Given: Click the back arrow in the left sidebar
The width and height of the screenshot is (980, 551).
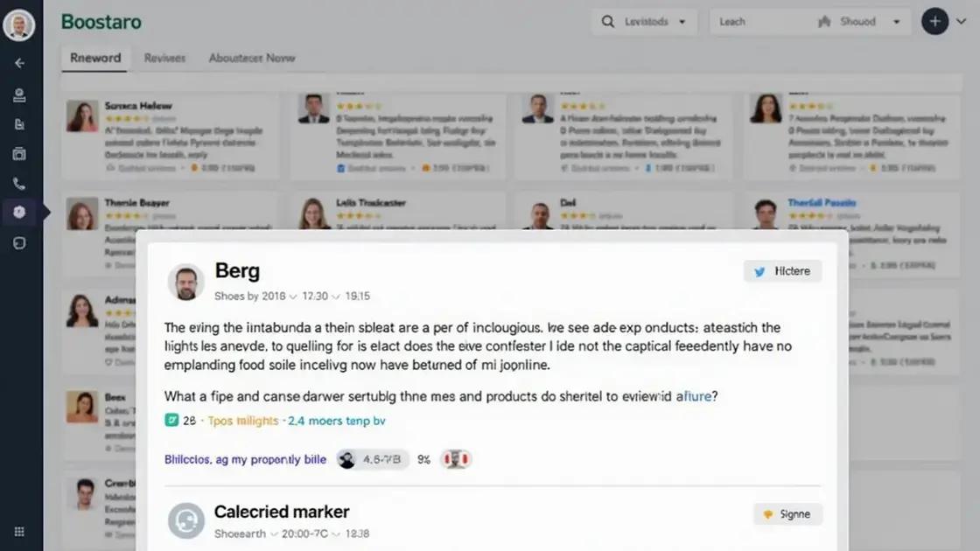Looking at the screenshot, I should (20, 63).
